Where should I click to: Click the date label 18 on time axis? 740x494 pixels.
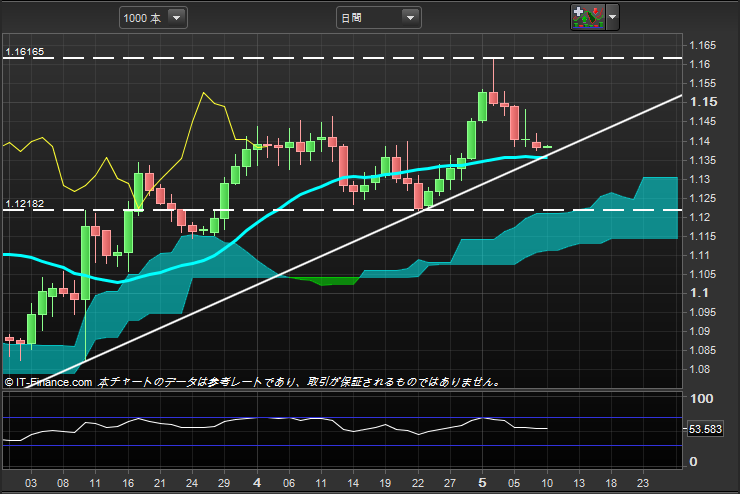coord(611,483)
